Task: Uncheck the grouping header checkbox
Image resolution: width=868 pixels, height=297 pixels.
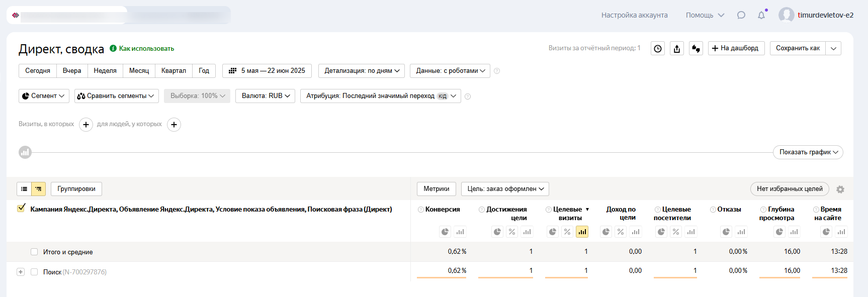Action: coord(21,209)
